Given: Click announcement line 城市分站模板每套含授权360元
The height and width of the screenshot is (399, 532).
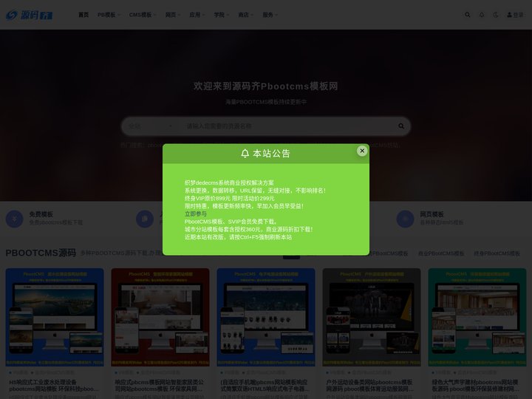Looking at the screenshot, I should [x=248, y=229].
